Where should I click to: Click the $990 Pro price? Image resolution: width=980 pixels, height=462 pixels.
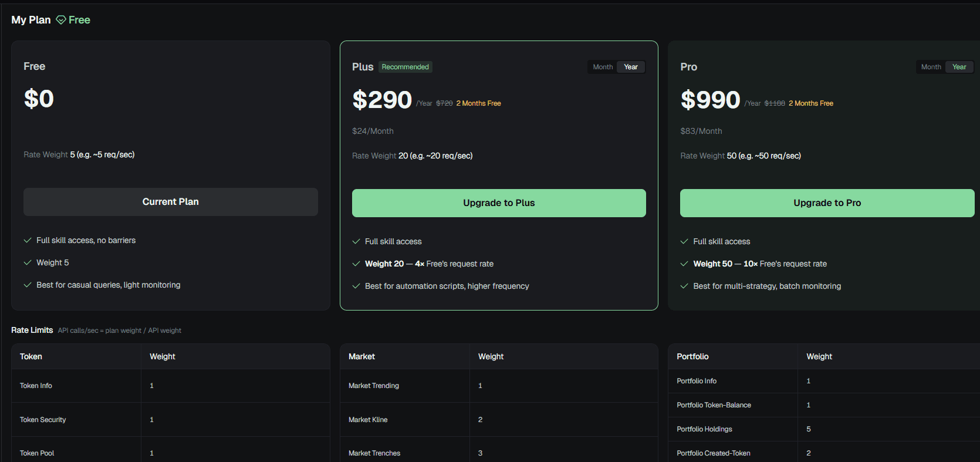(x=710, y=100)
